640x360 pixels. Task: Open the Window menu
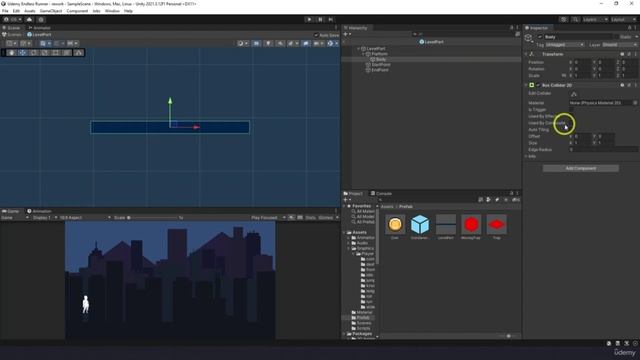pyautogui.click(x=112, y=11)
